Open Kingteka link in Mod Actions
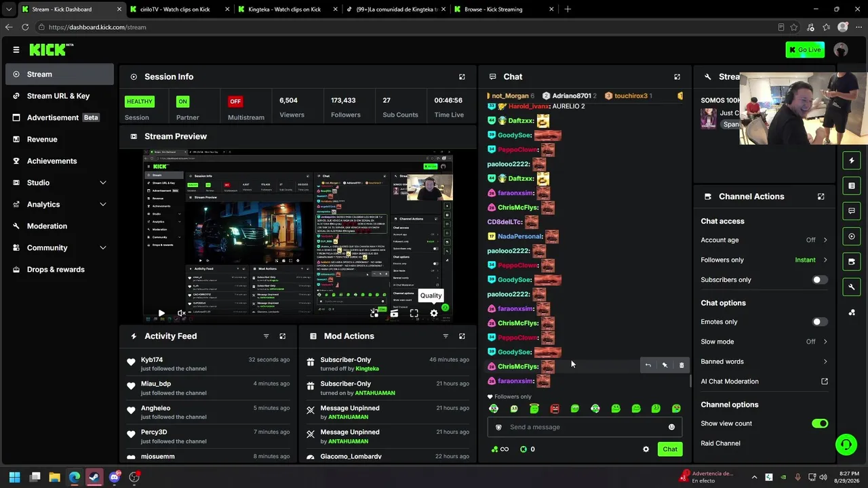The image size is (868, 488). pyautogui.click(x=368, y=369)
